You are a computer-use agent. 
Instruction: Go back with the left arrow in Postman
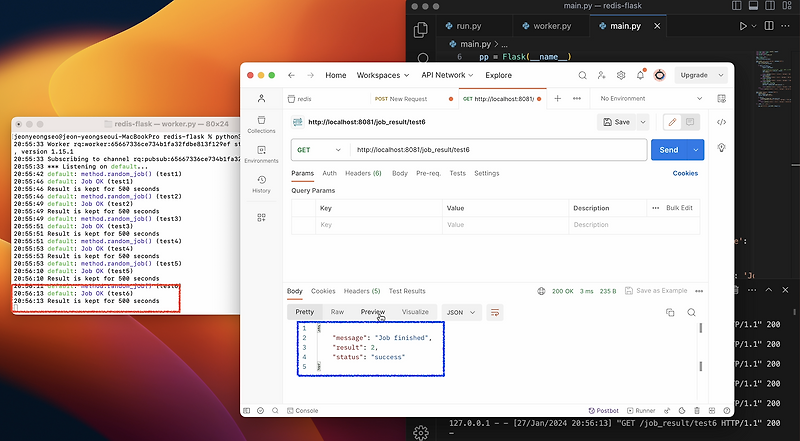click(x=291, y=75)
